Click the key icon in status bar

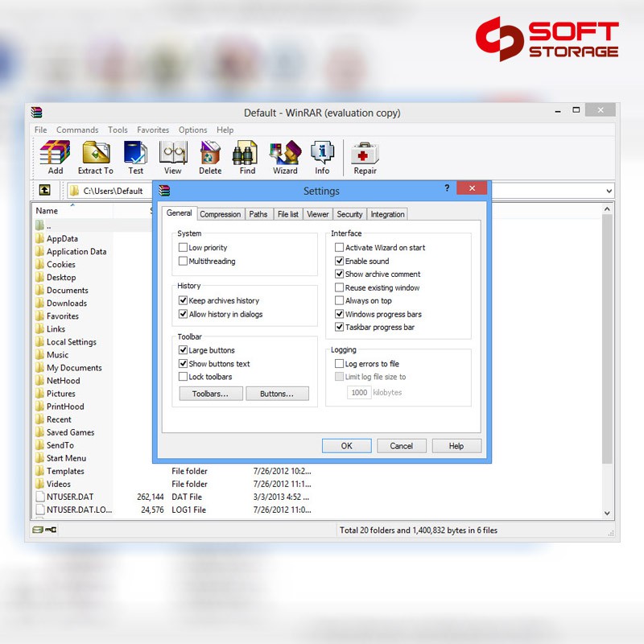pyautogui.click(x=51, y=530)
